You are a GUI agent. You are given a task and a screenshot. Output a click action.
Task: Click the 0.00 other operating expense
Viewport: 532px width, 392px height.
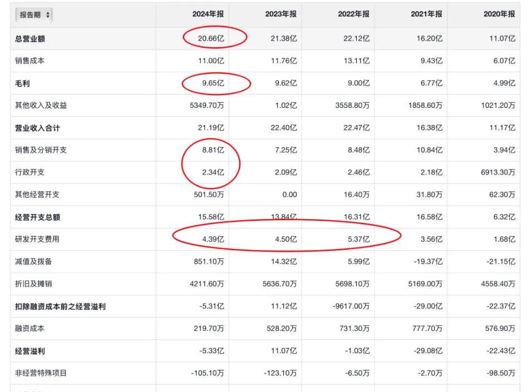click(289, 195)
